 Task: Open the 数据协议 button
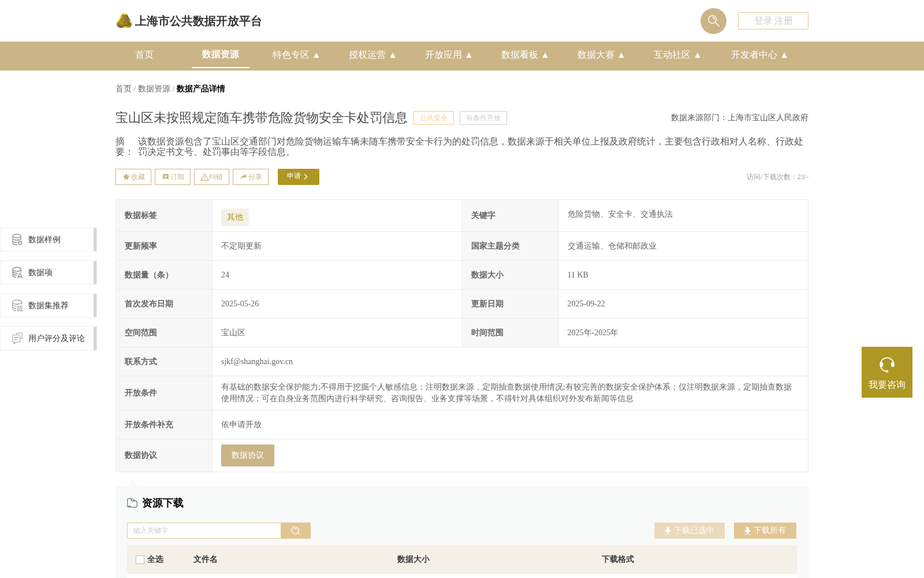pyautogui.click(x=248, y=455)
